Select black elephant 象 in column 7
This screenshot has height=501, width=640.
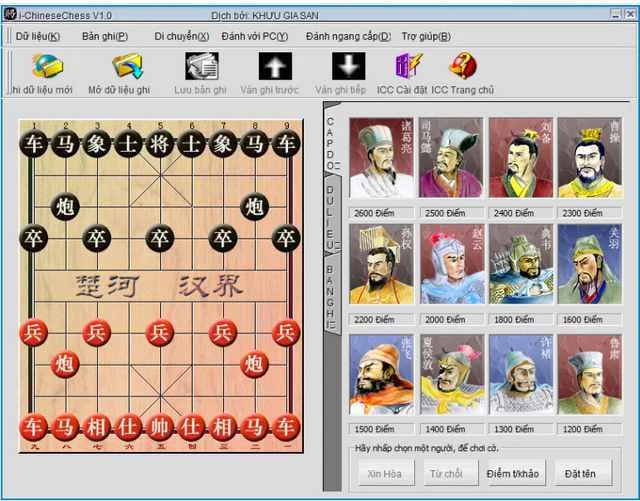(x=223, y=144)
